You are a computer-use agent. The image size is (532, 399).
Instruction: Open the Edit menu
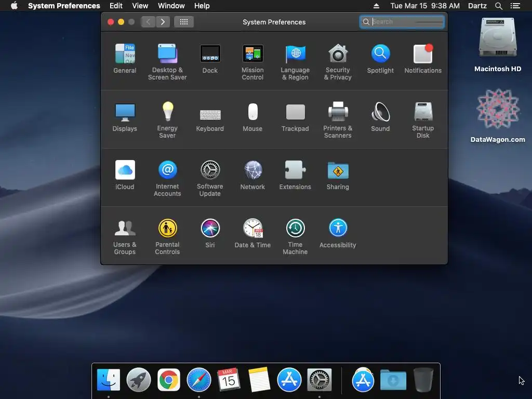point(116,6)
